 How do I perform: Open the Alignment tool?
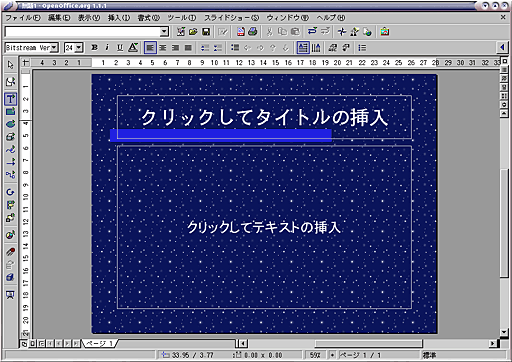[x=10, y=205]
